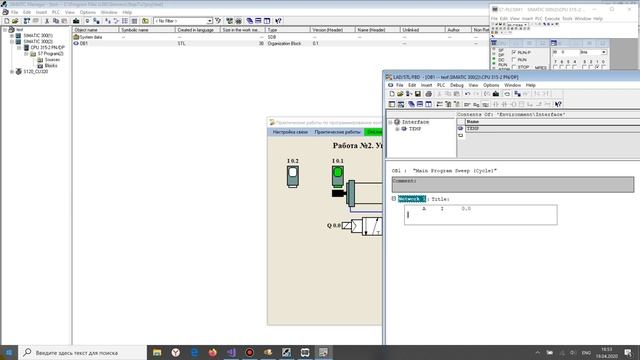The width and height of the screenshot is (640, 360).
Task: Click Object name column header
Action: [96, 30]
